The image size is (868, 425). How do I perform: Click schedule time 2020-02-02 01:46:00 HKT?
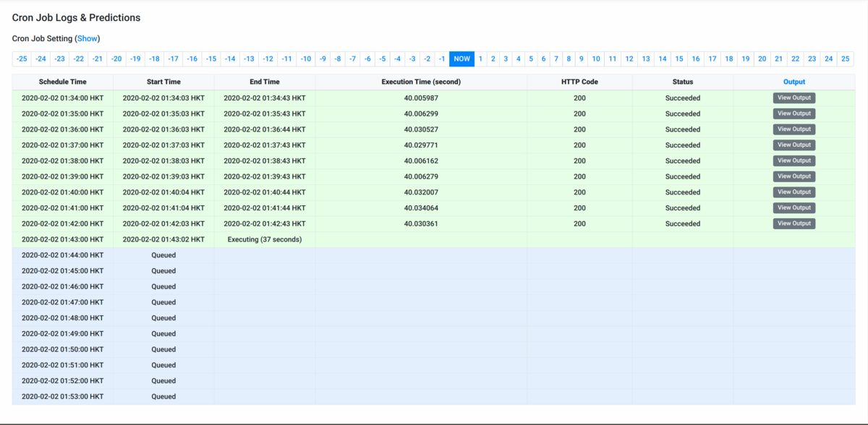tap(63, 287)
